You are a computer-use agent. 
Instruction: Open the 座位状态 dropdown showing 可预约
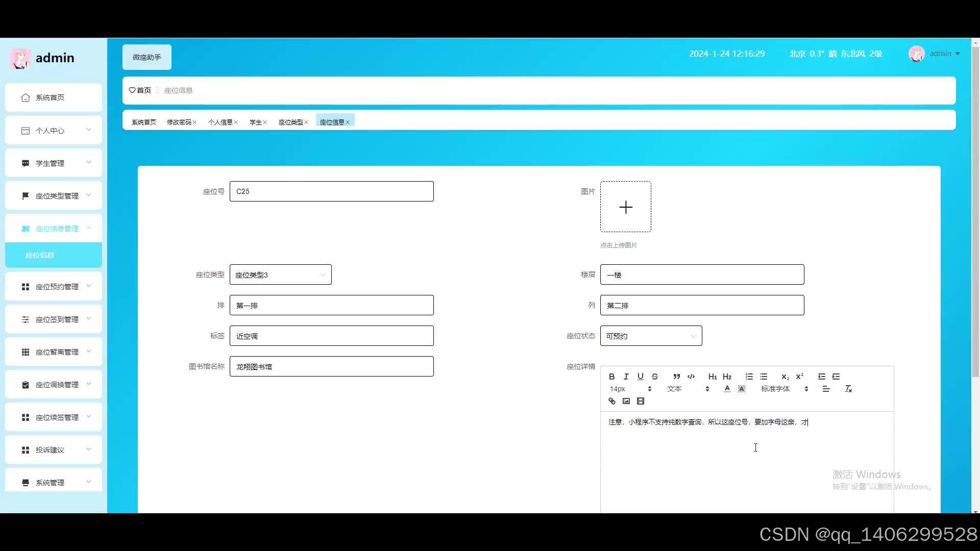click(x=651, y=336)
